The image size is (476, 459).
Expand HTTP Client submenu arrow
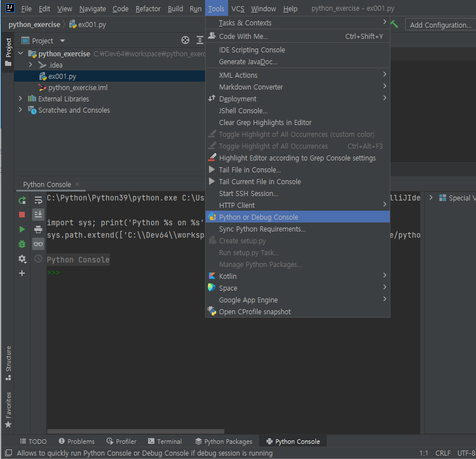(384, 204)
